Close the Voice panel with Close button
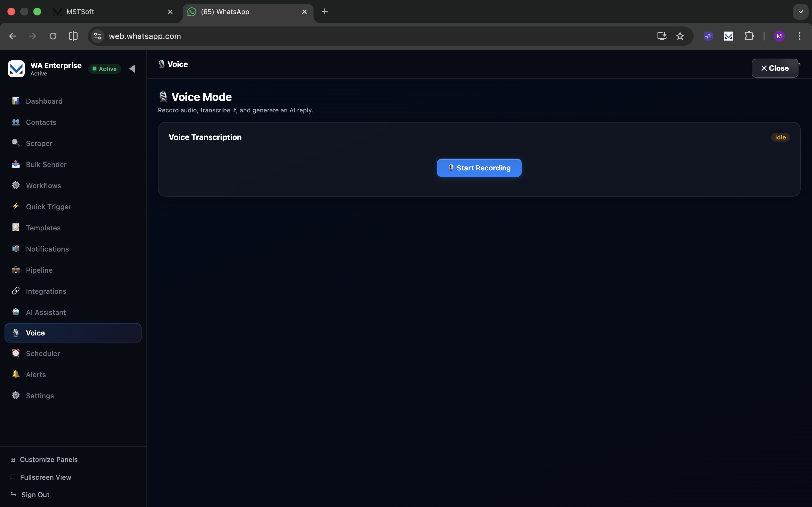The image size is (812, 507). tap(775, 68)
